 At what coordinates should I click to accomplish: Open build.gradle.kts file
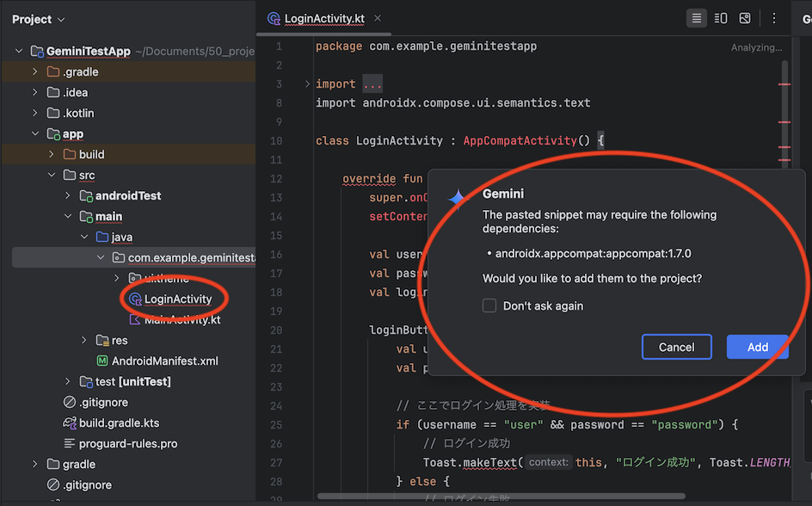(x=119, y=423)
